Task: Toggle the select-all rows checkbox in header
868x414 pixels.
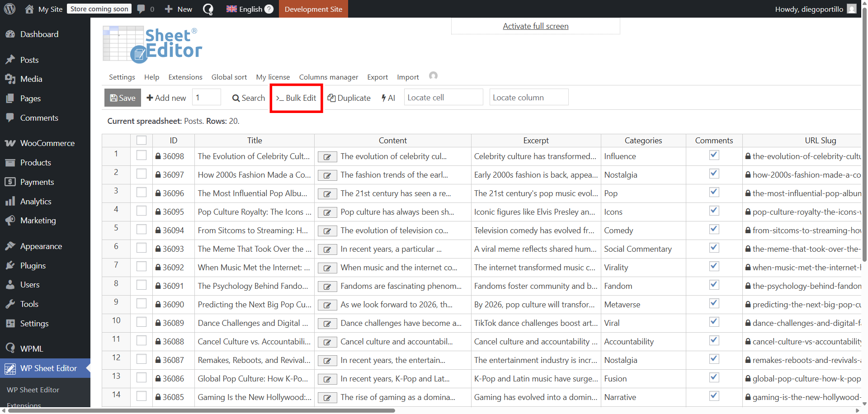Action: pos(142,141)
